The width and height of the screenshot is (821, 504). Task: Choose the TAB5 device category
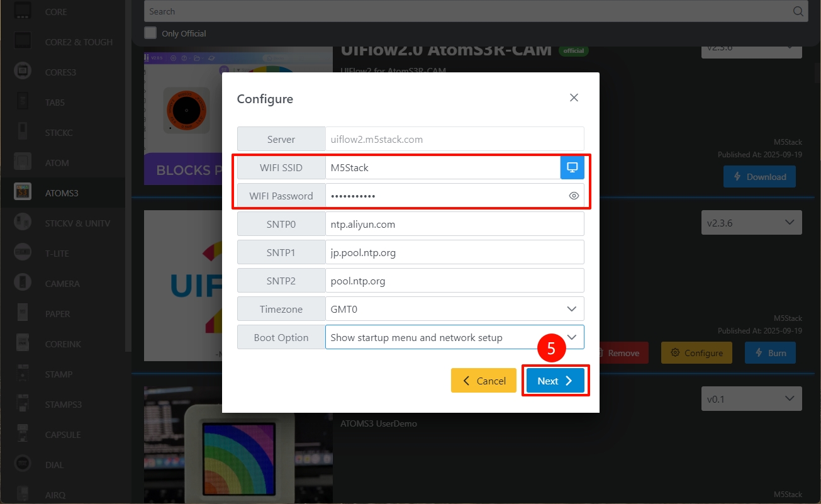pyautogui.click(x=63, y=103)
